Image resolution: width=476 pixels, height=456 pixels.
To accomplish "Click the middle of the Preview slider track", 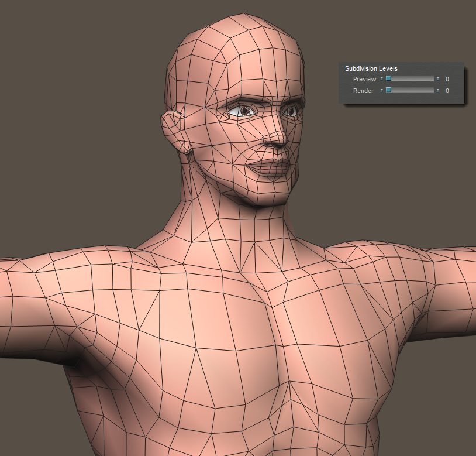I will [409, 78].
